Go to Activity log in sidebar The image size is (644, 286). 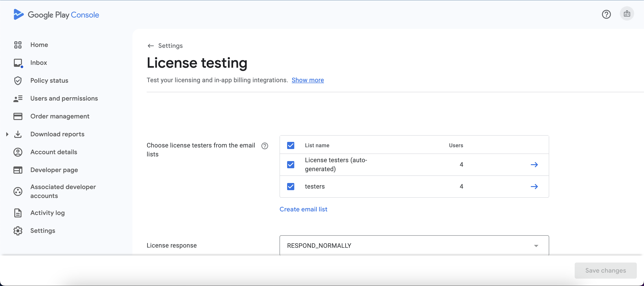pos(47,213)
